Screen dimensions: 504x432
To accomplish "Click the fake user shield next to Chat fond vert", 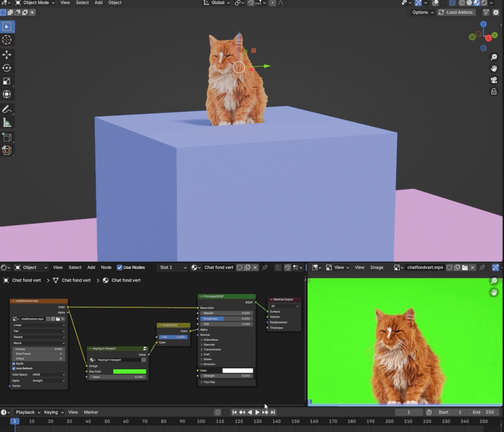I will [x=240, y=267].
